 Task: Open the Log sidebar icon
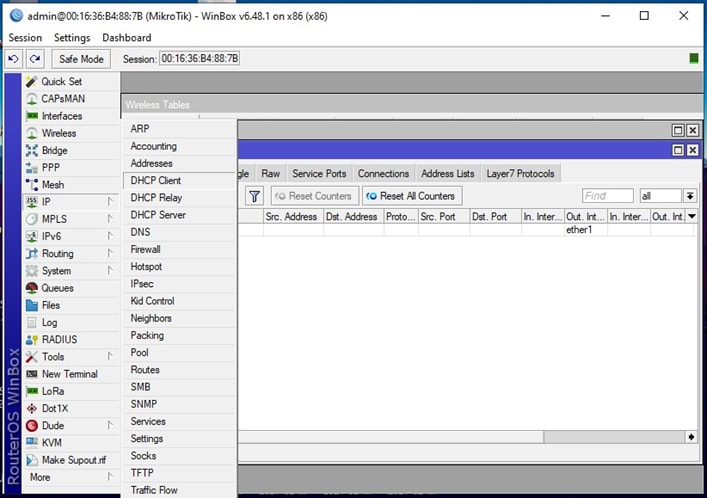coord(32,322)
